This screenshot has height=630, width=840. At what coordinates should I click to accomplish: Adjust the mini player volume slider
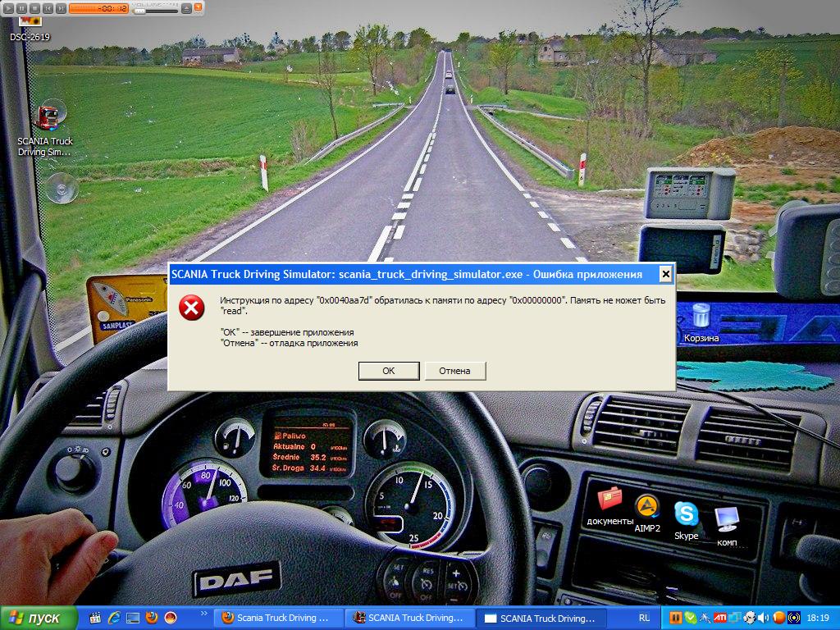tap(156, 11)
